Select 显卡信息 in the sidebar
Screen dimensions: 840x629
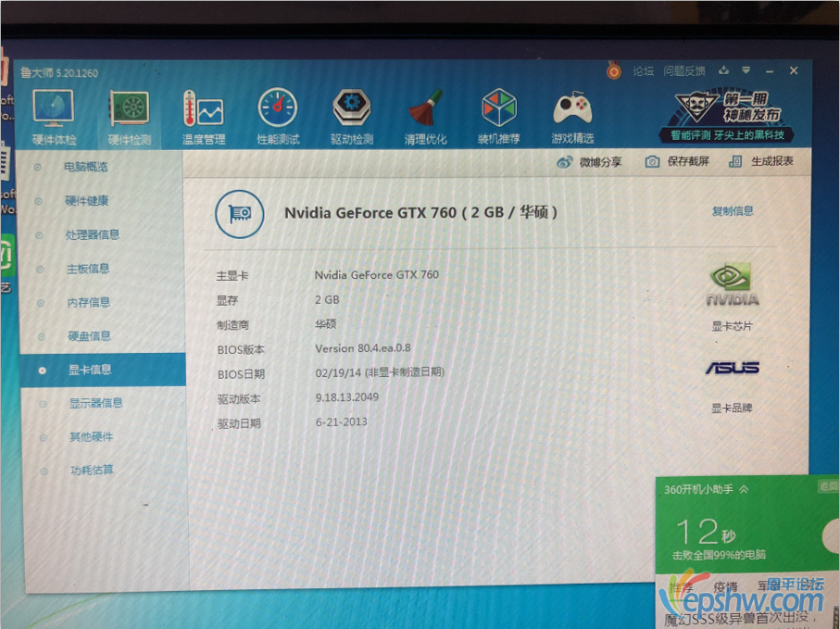(x=103, y=370)
